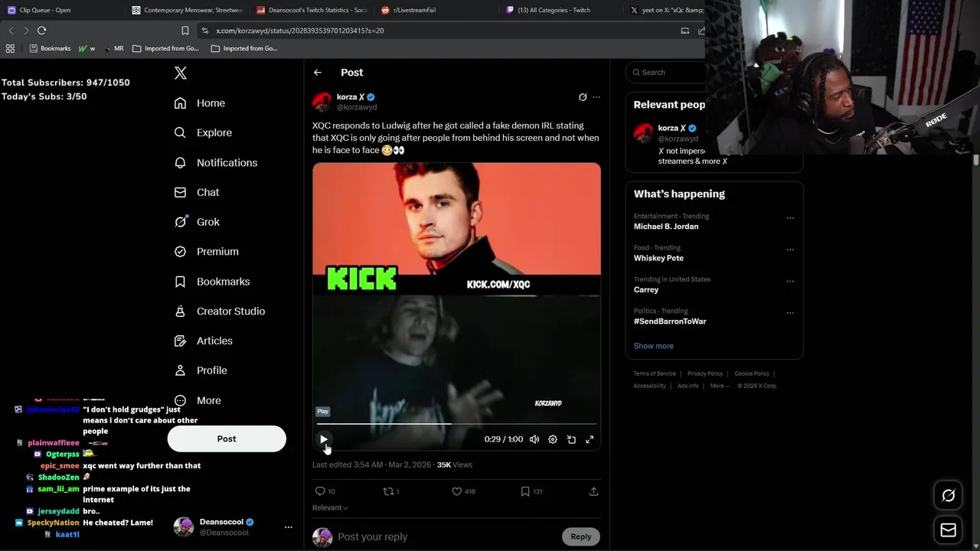The image size is (980, 551).
Task: Open Terms of Service link
Action: [x=655, y=373]
